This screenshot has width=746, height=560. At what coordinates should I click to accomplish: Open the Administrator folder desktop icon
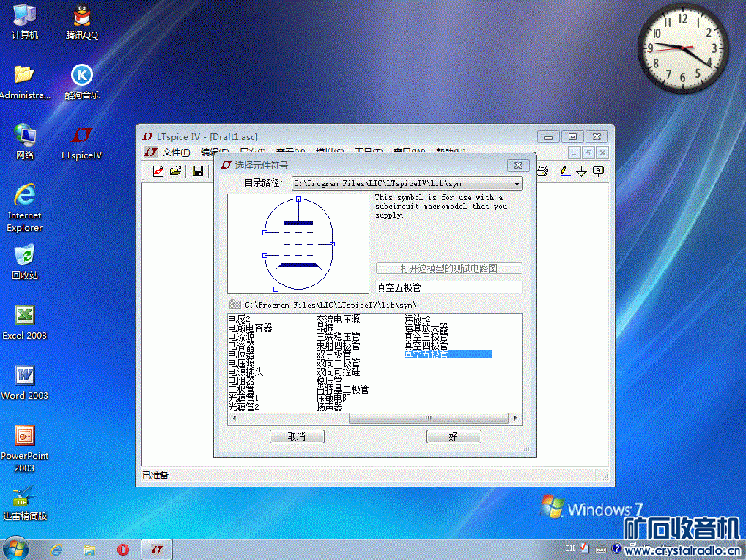[25, 82]
